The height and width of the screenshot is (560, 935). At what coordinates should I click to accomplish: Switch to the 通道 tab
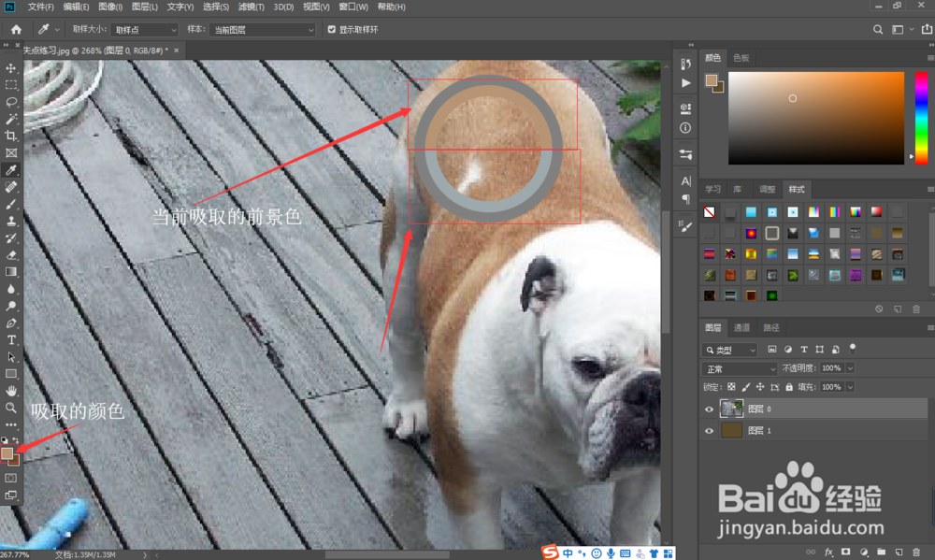pyautogui.click(x=741, y=327)
